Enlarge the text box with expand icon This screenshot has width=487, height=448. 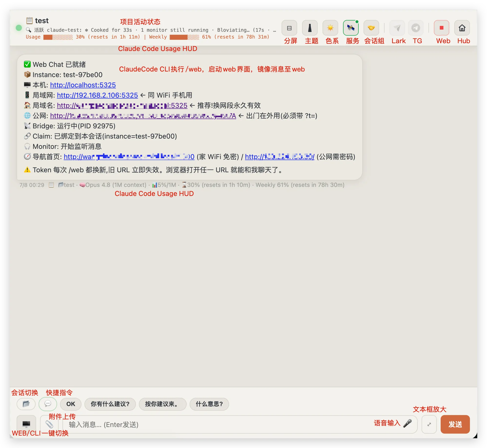[429, 424]
